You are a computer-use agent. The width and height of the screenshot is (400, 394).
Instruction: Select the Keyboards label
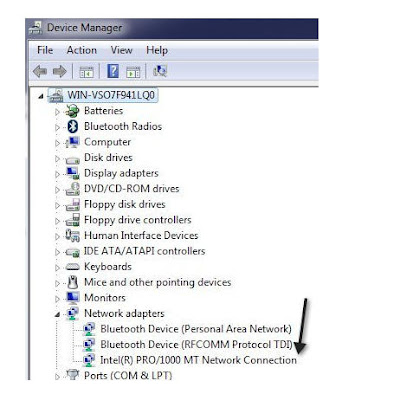[108, 267]
